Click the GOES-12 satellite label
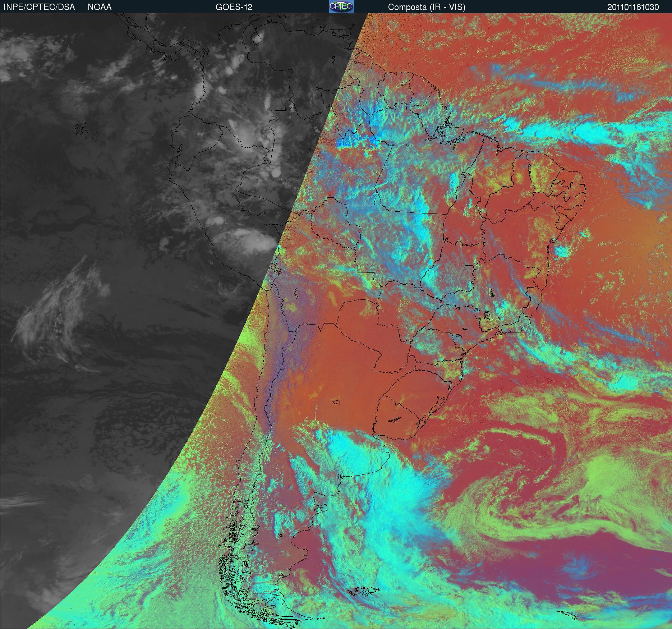 coord(234,7)
